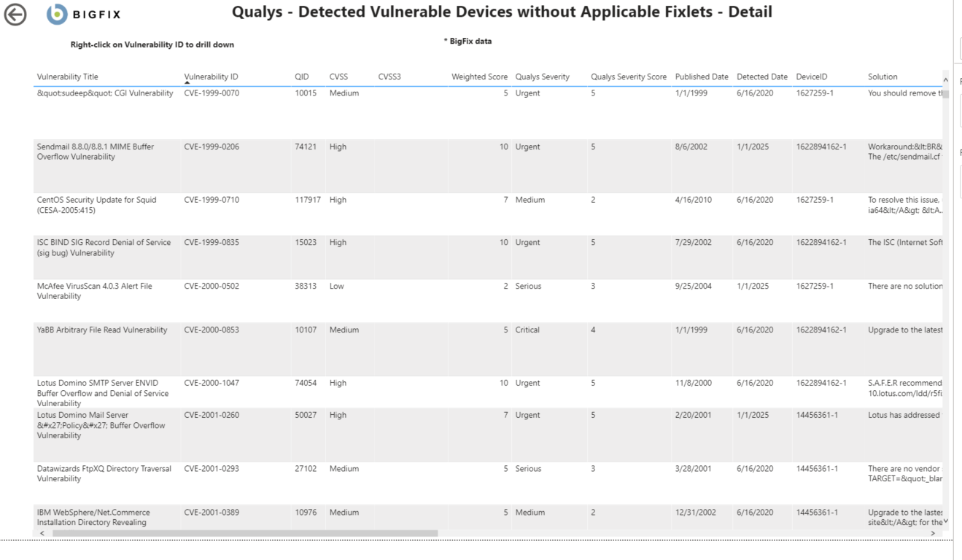Click the horizontal scrollbar thumb
The image size is (962, 560).
pyautogui.click(x=244, y=534)
